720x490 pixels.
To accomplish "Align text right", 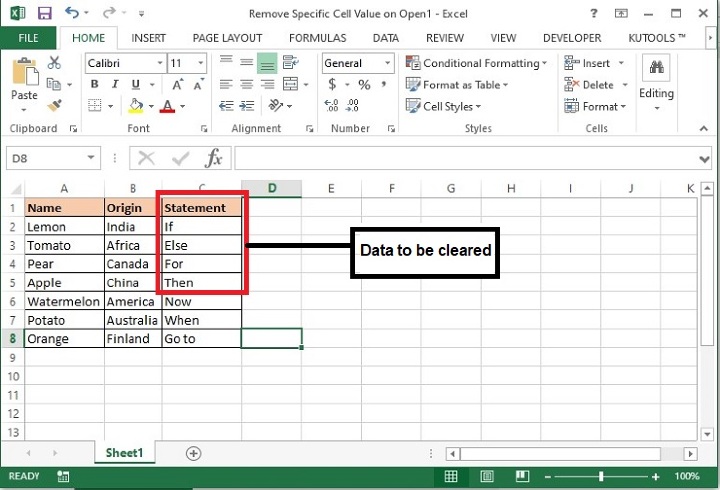I will point(267,84).
